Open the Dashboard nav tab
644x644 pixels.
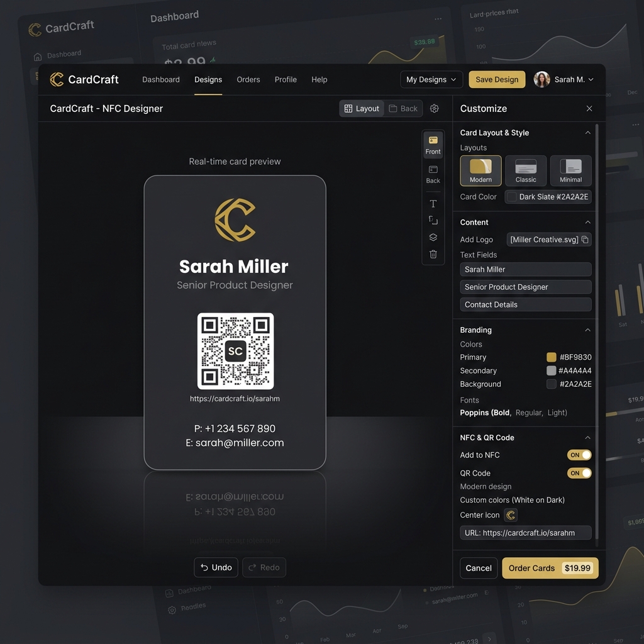(x=160, y=79)
